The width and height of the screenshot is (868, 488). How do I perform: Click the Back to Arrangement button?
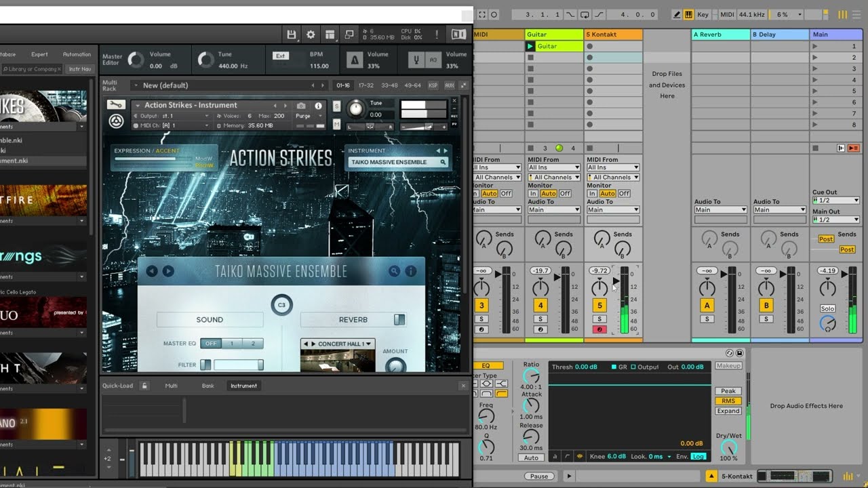point(854,148)
